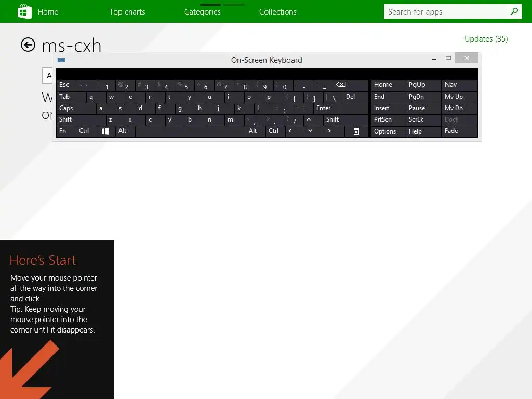Click the tilde backtick key
Viewport: 532px width, 399px height.
pyautogui.click(x=86, y=85)
